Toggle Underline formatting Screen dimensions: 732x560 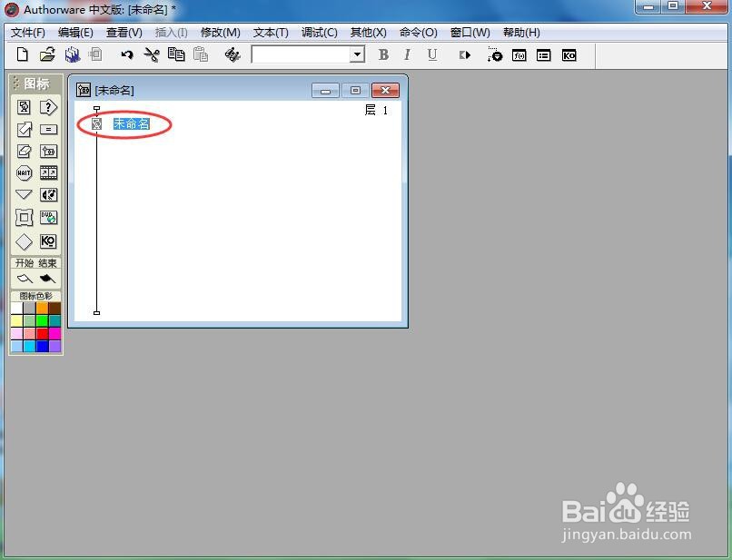(431, 55)
